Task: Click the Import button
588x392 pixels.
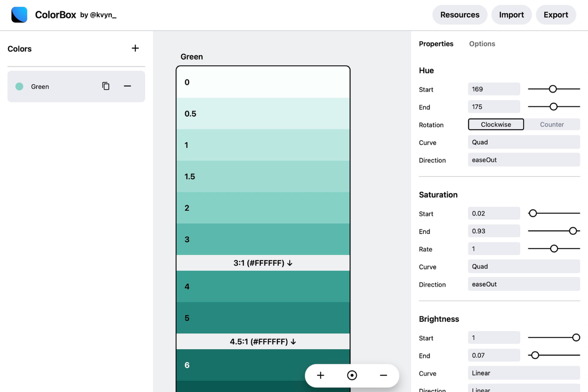Action: click(512, 15)
